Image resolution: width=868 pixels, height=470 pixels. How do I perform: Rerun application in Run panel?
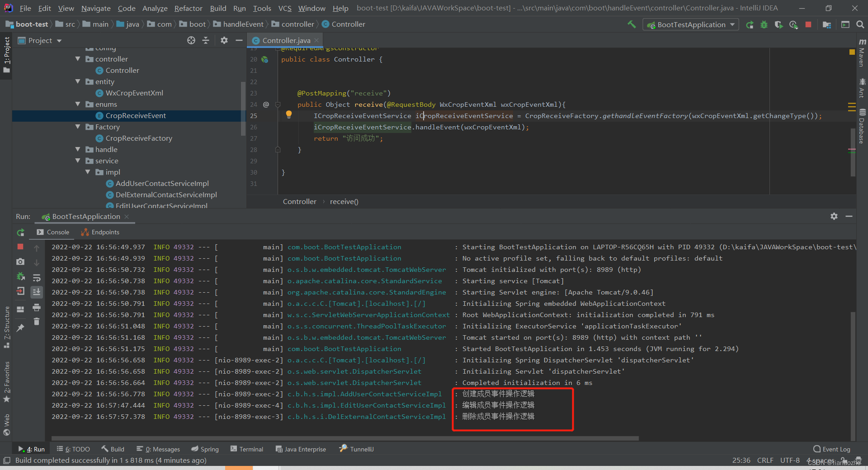tap(21, 233)
